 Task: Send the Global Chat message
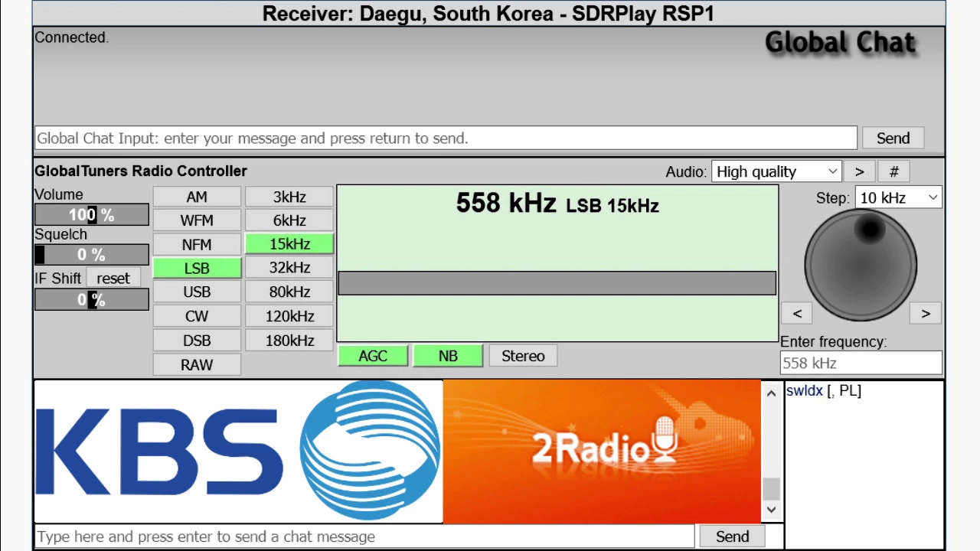(x=893, y=139)
